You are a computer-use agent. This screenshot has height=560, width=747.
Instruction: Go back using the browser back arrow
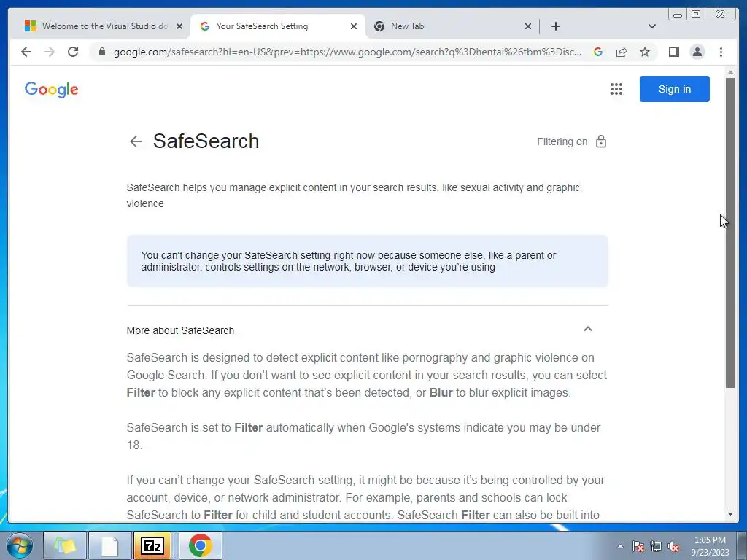pyautogui.click(x=26, y=52)
